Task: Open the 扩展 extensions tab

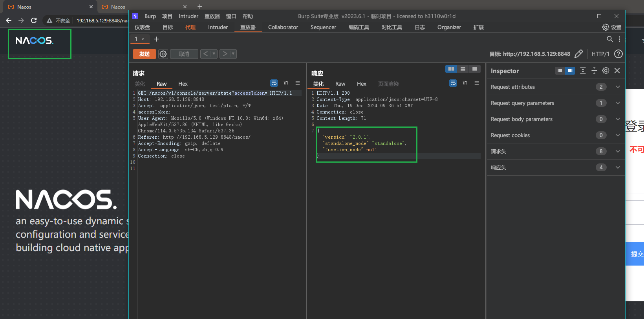Action: (x=479, y=27)
